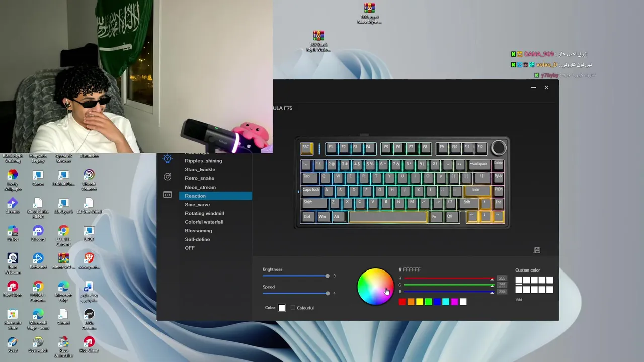644x362 pixels.
Task: Launch Xvast from the desktop
Action: pyautogui.click(x=13, y=345)
